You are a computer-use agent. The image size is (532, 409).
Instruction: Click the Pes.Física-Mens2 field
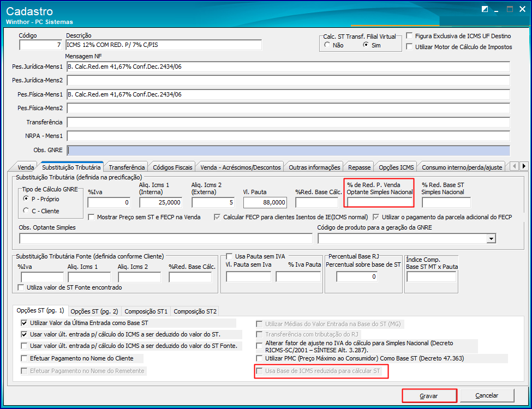289,108
